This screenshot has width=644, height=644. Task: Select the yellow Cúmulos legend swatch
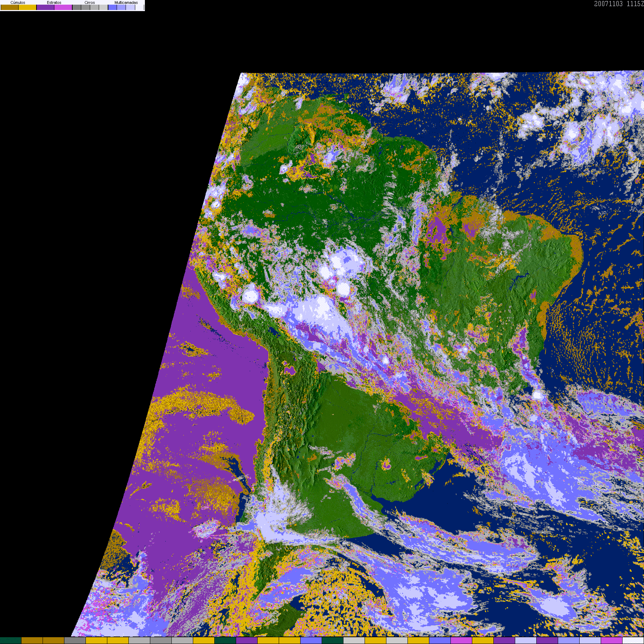28,7
